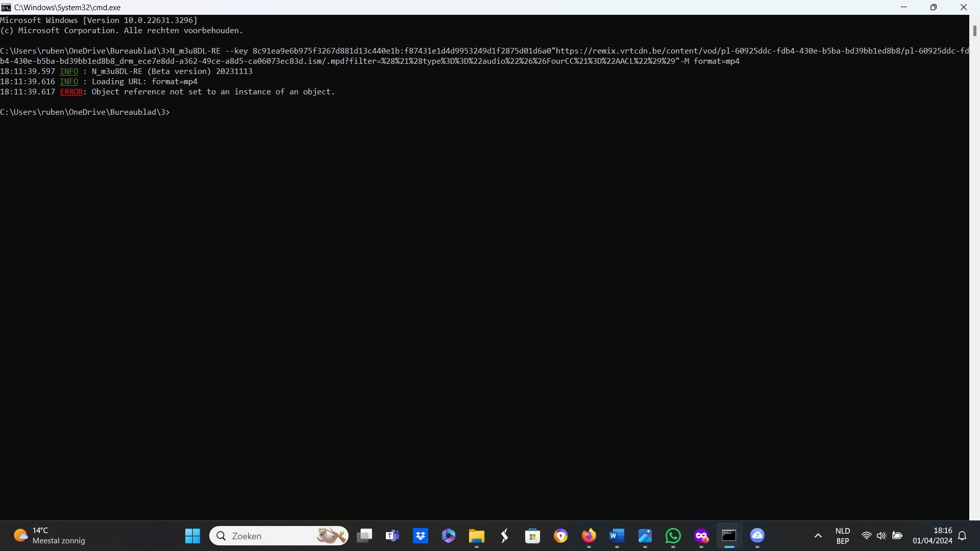Click the 'N_m3u8DL-RE (Beta version) 20231113' text
980x551 pixels.
[x=172, y=71]
